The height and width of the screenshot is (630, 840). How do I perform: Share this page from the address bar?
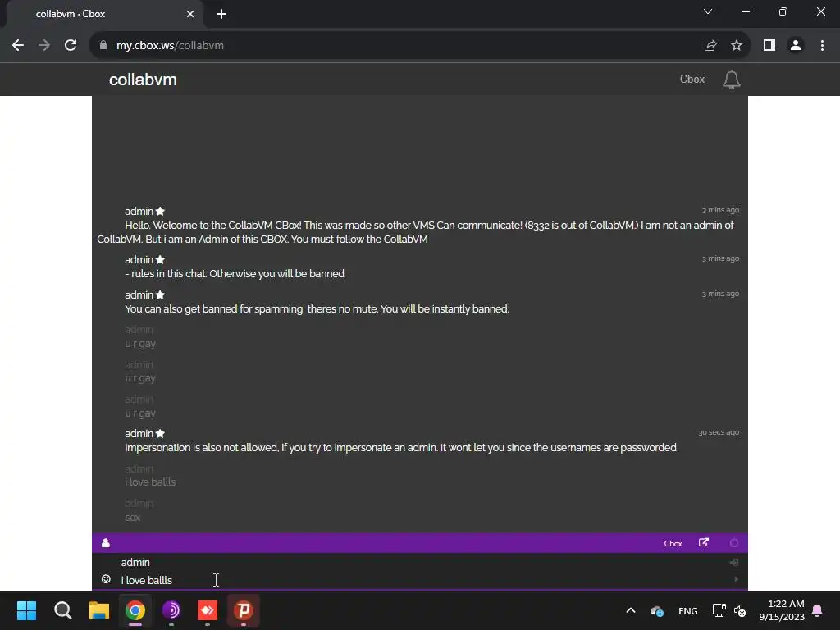point(710,46)
